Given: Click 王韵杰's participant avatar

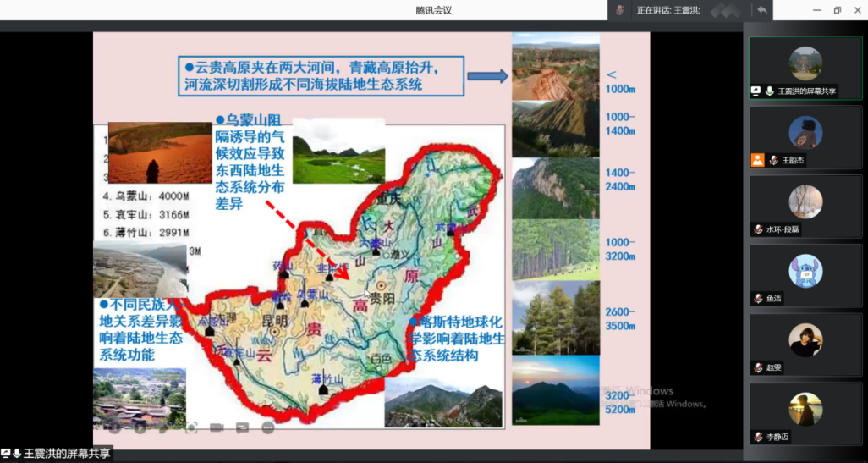Looking at the screenshot, I should tap(805, 132).
